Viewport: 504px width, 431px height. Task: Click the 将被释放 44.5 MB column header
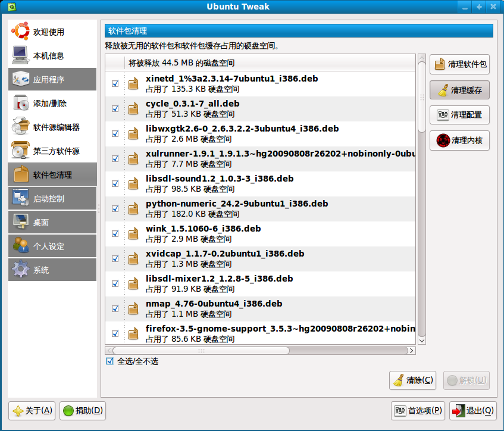(270, 63)
